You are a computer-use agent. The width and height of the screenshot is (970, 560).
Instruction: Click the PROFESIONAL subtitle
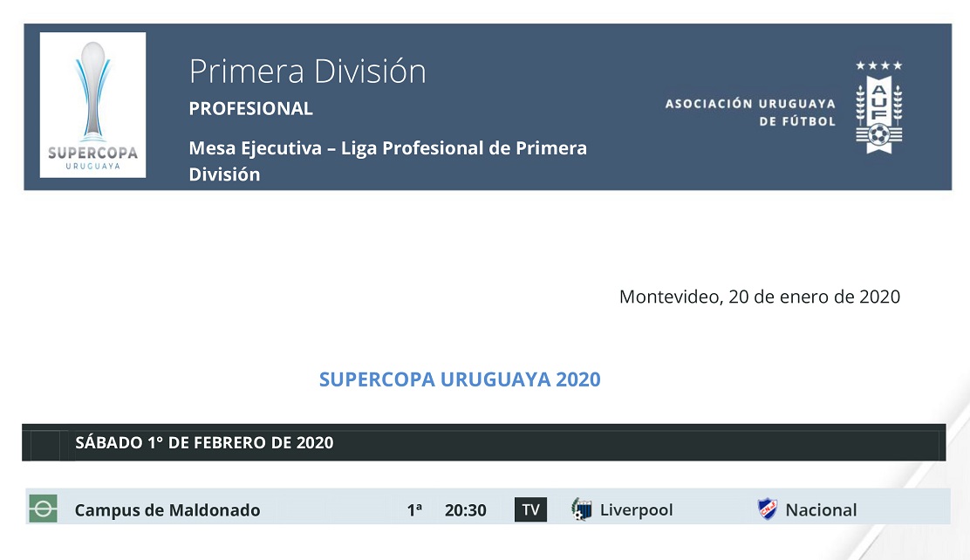click(250, 108)
